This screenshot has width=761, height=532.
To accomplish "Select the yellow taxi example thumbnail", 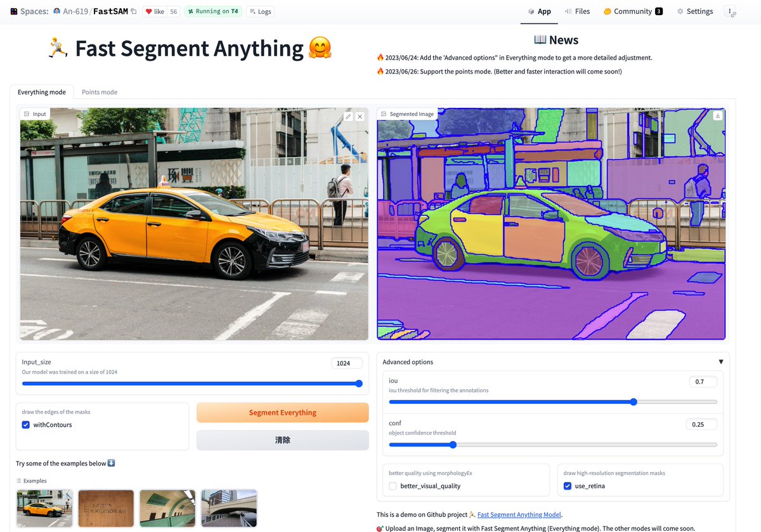I will 44,508.
